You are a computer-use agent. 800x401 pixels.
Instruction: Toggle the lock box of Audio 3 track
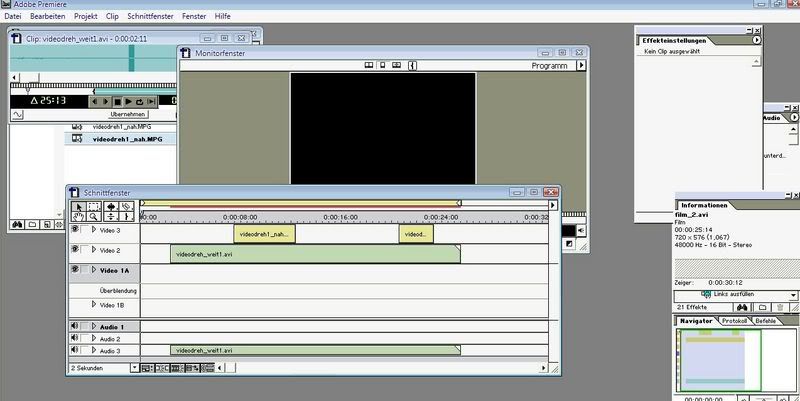tap(85, 350)
